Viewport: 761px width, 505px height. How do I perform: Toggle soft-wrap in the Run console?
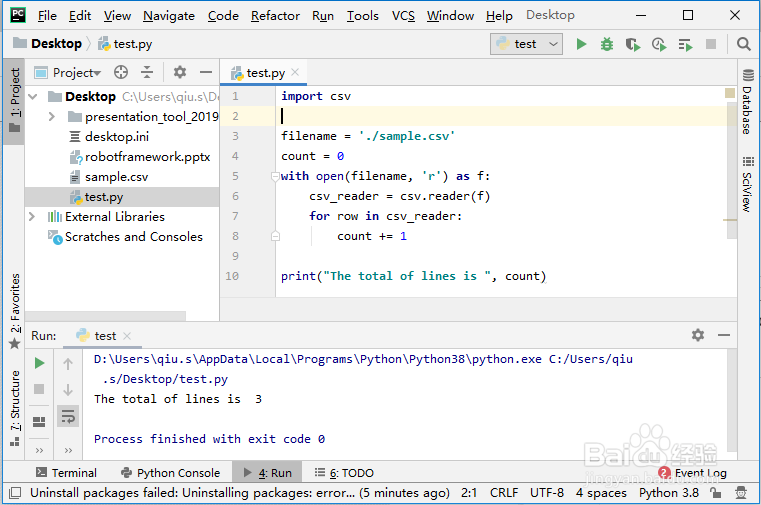[x=68, y=416]
